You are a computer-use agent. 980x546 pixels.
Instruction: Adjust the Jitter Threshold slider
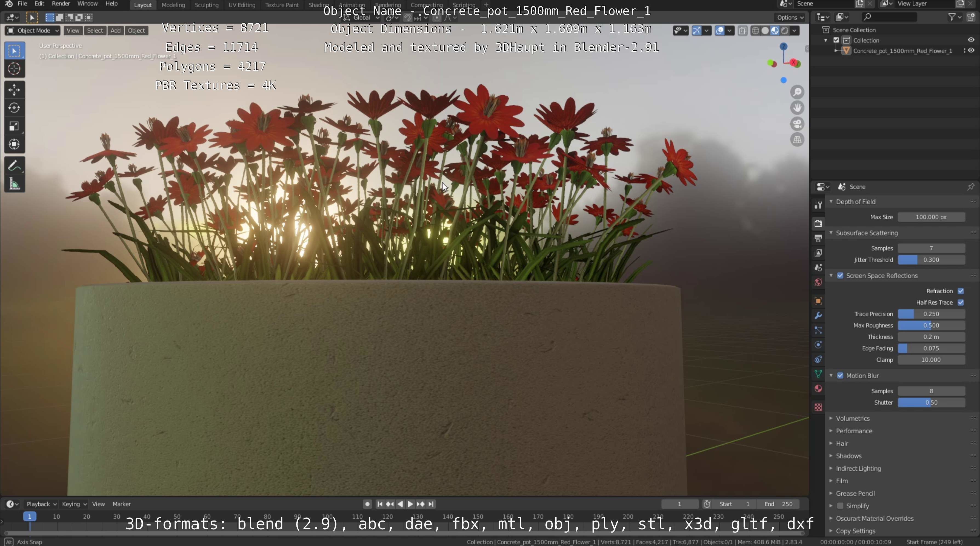coord(931,260)
